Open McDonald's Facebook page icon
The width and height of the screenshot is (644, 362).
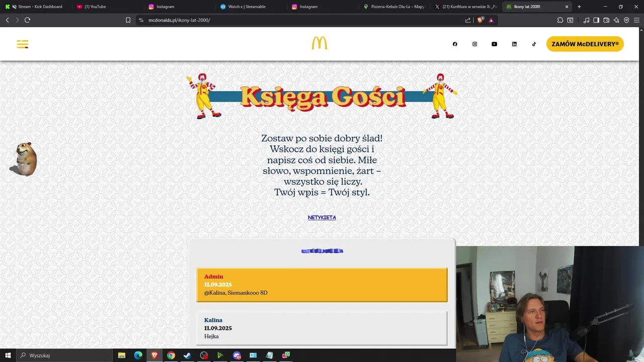point(455,44)
